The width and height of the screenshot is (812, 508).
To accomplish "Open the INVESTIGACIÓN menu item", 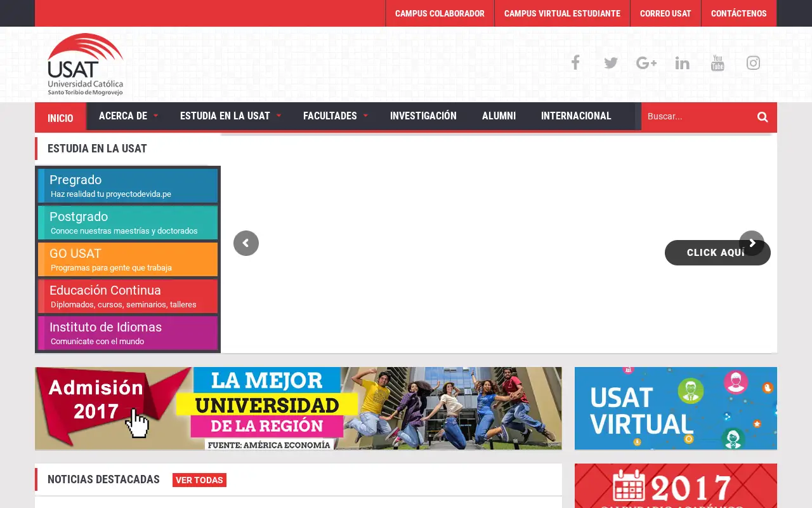I will coord(423,116).
